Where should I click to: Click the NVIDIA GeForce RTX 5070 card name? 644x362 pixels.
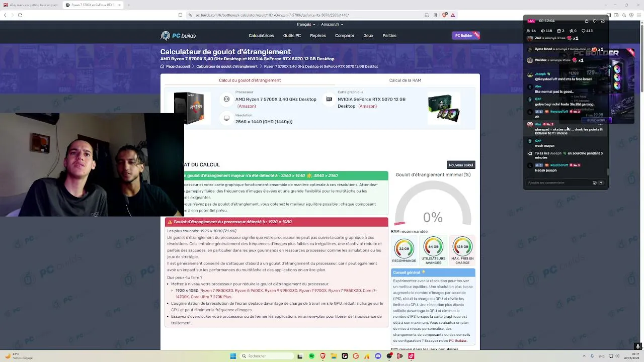371,103
